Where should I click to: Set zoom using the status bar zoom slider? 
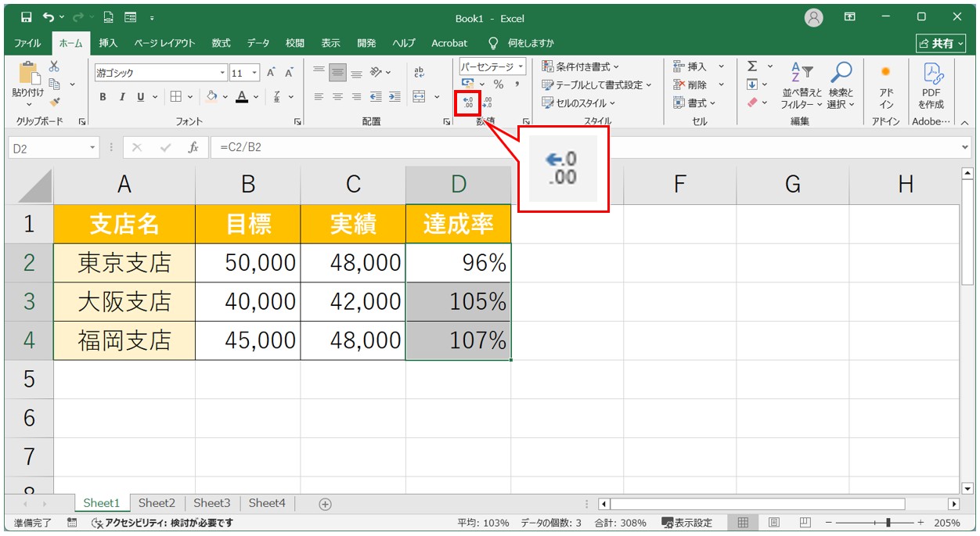[875, 523]
